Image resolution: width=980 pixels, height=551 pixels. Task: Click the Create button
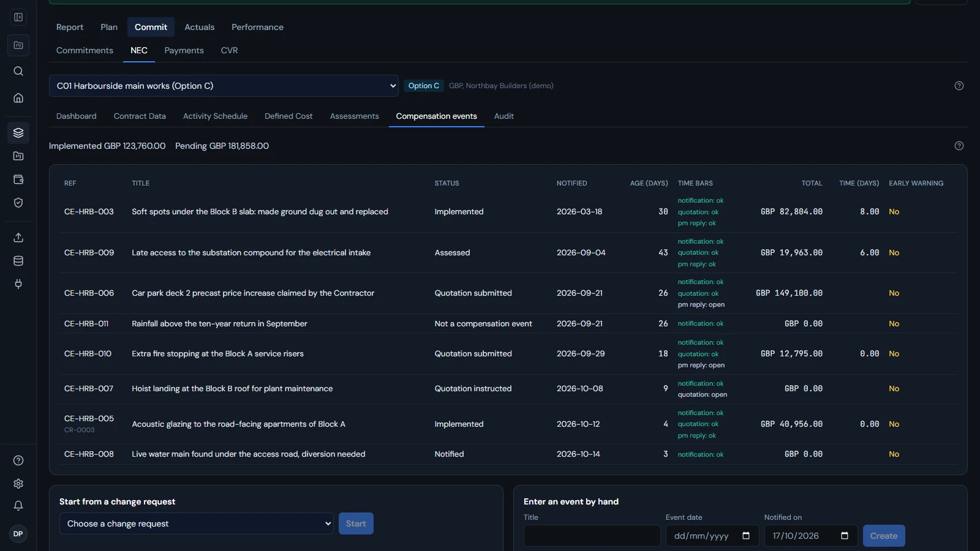884,536
